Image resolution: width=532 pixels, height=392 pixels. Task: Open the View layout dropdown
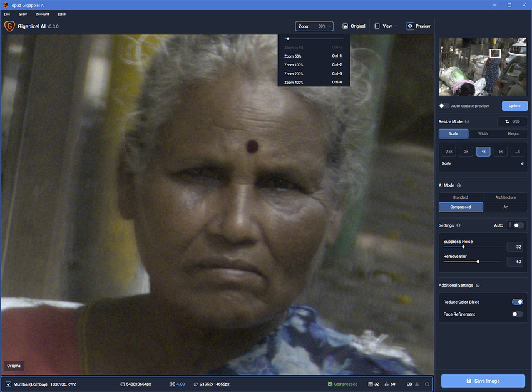pos(386,26)
